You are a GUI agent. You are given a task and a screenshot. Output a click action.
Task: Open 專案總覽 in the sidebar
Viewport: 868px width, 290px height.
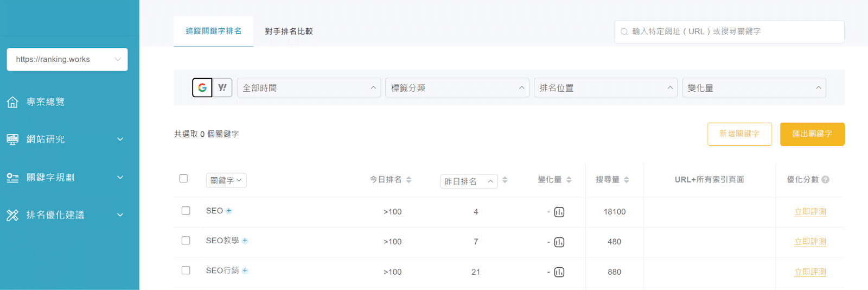(x=46, y=102)
